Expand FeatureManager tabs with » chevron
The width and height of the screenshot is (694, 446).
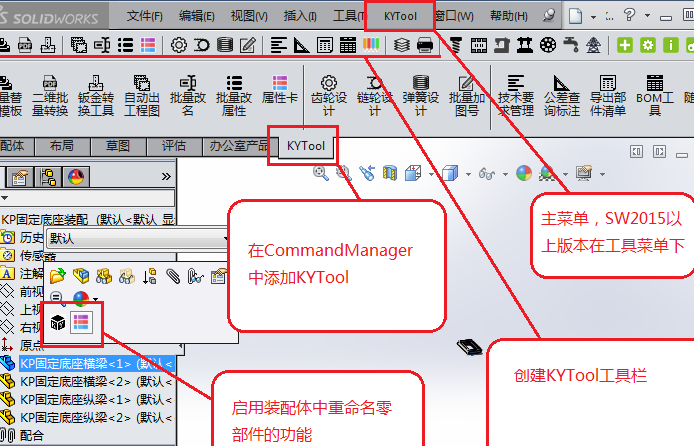coord(166,177)
